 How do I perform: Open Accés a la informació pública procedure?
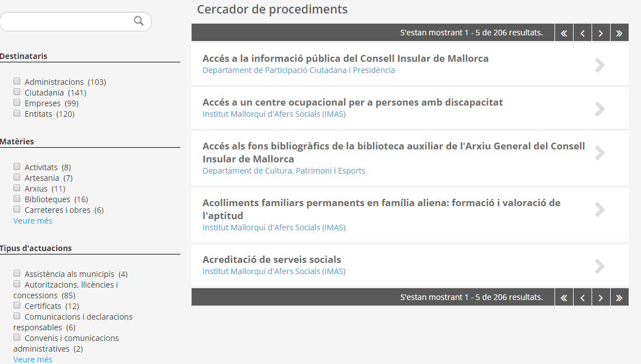click(x=345, y=58)
